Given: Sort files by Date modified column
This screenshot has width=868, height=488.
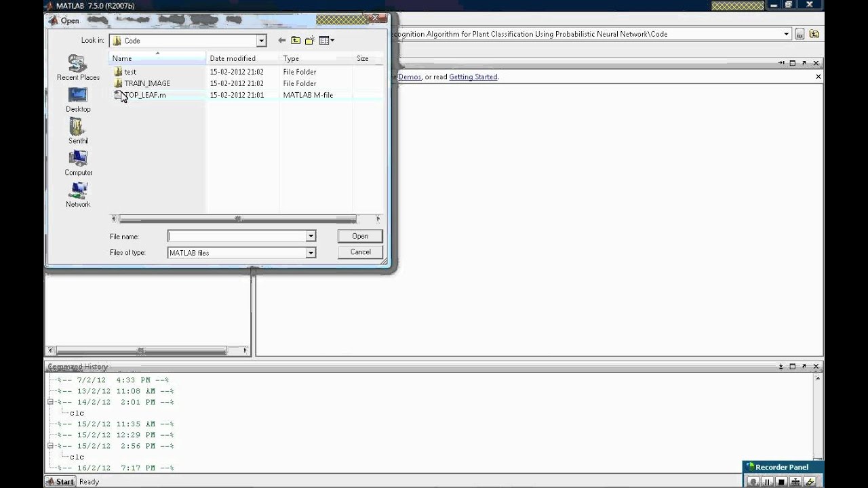Looking at the screenshot, I should click(x=243, y=58).
